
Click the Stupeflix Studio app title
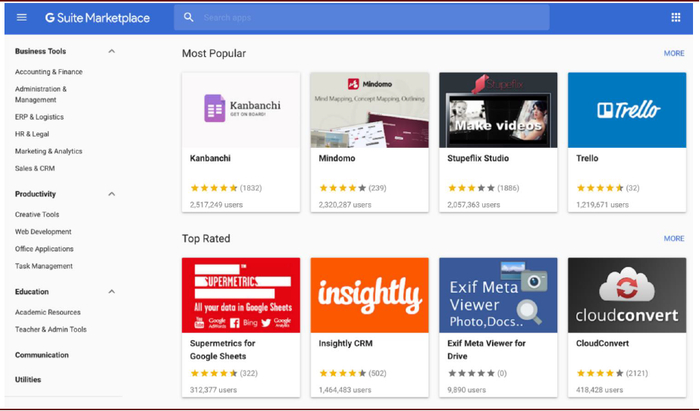click(478, 158)
